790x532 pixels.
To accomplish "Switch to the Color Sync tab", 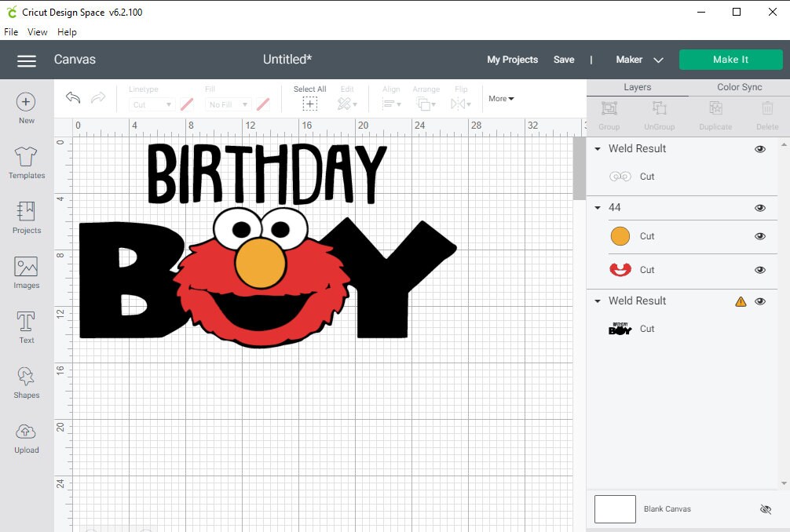I will pyautogui.click(x=739, y=87).
